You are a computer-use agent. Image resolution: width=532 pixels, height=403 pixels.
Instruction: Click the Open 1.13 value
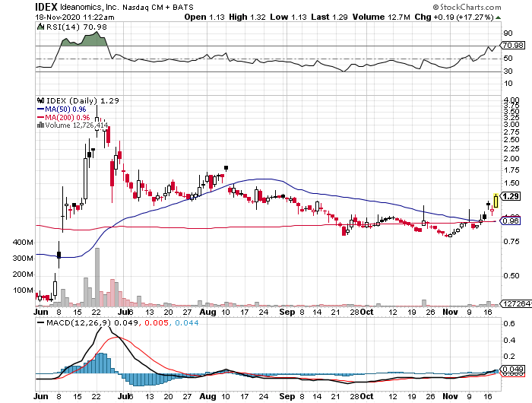tap(204, 17)
